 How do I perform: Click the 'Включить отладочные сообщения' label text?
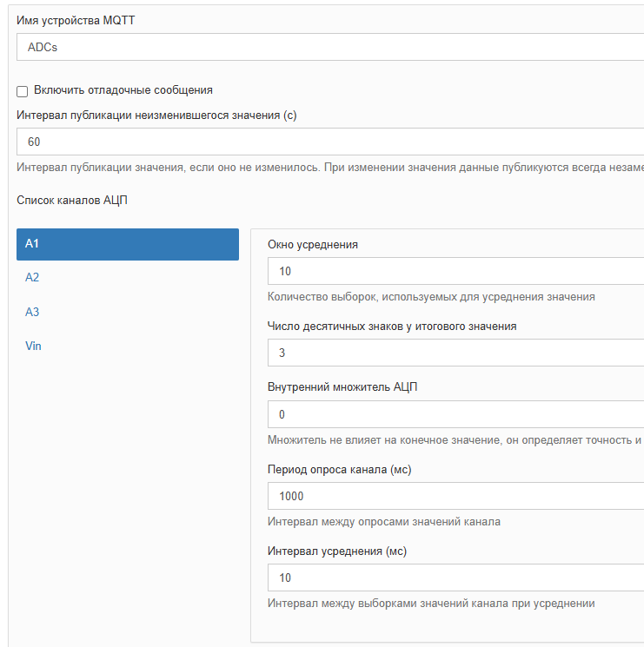(x=123, y=90)
